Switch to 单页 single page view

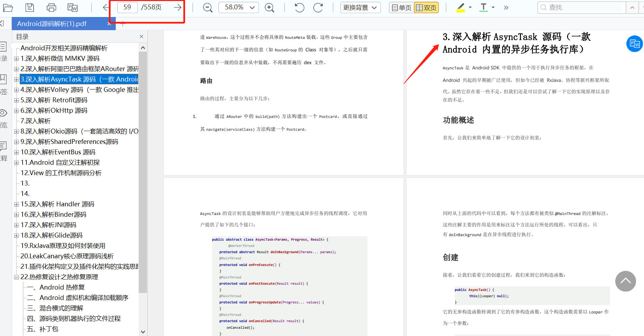click(x=401, y=7)
